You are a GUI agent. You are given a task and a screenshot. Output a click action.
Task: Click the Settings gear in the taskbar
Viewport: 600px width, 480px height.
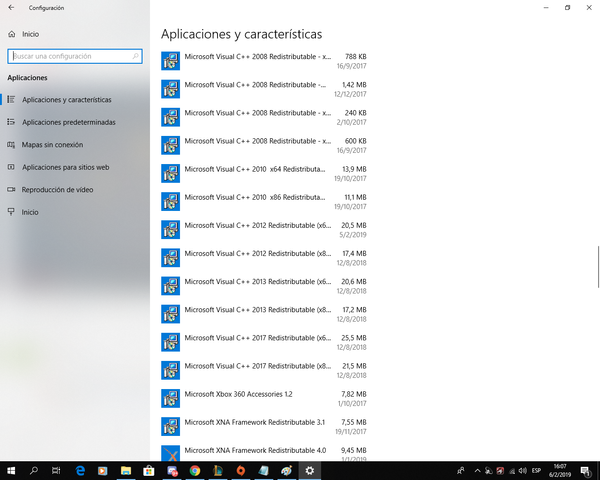310,470
